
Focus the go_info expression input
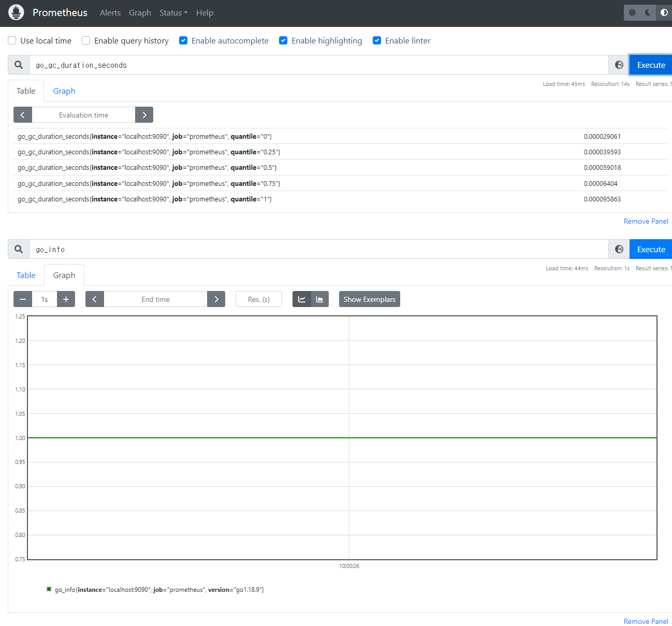click(x=319, y=249)
